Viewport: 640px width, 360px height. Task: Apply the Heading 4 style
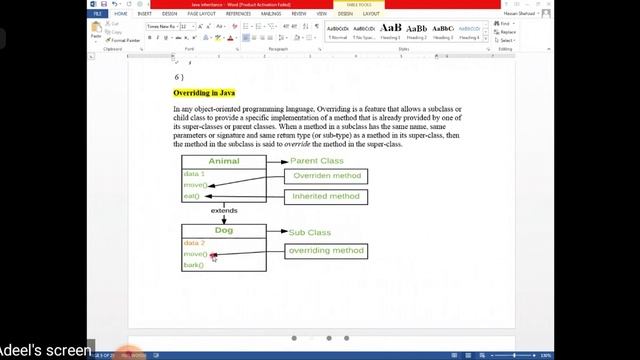pos(469,32)
